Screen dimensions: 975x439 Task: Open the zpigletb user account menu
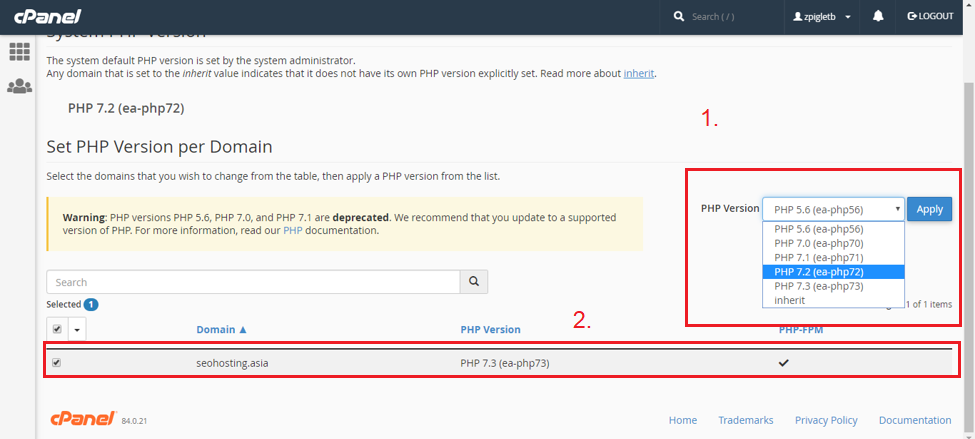[x=822, y=17]
